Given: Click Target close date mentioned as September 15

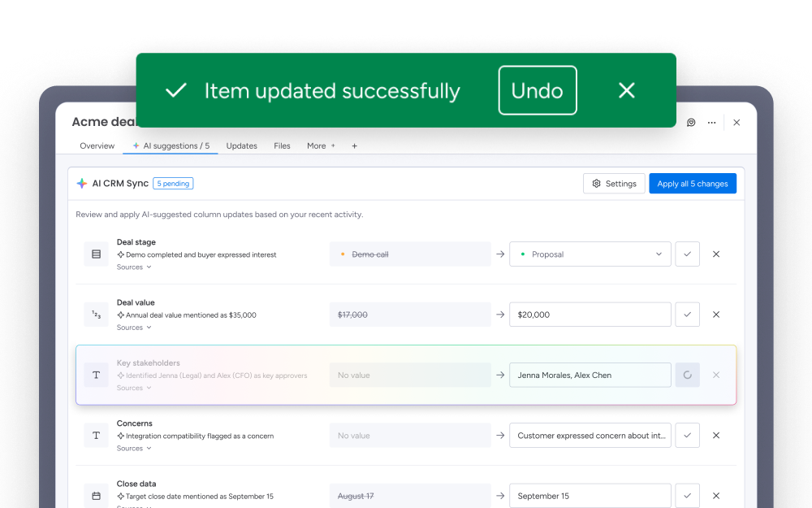Looking at the screenshot, I should (x=200, y=497).
